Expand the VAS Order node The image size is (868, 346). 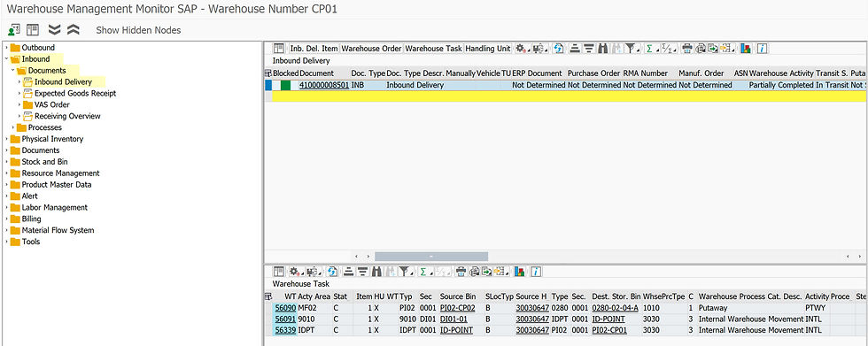19,104
